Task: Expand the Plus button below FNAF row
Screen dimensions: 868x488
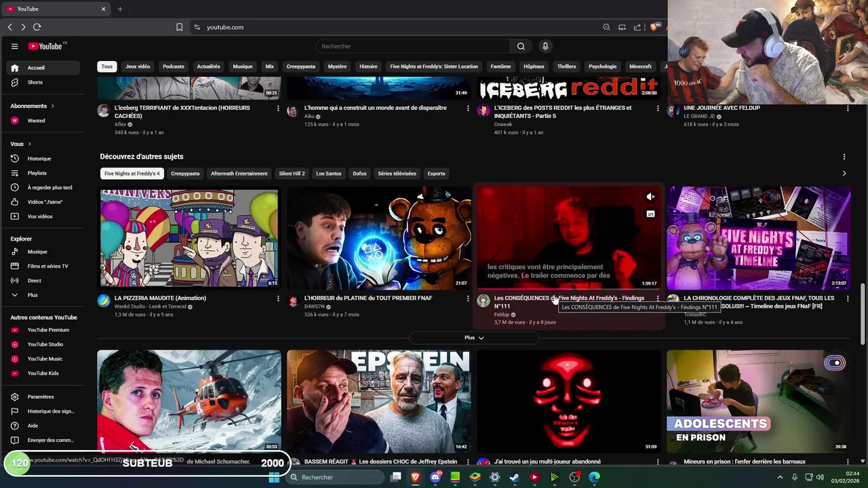Action: pos(474,338)
